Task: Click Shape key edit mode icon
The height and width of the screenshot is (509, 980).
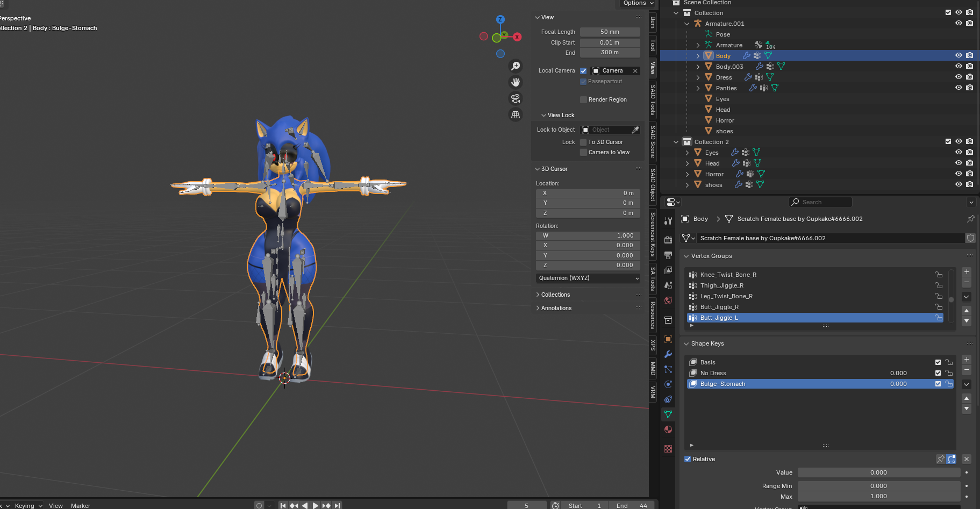Action: [952, 459]
